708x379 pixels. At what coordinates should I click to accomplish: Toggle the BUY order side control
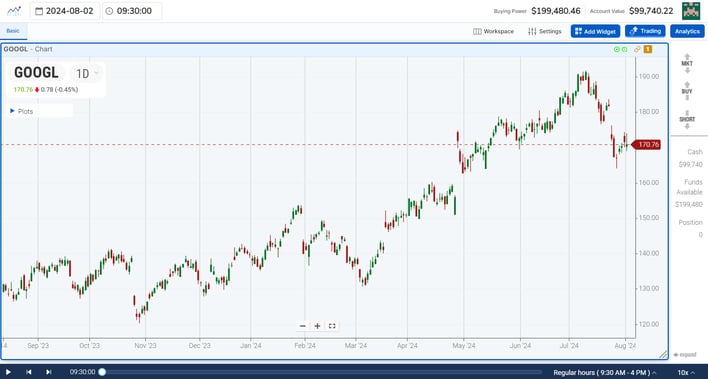coord(687,91)
